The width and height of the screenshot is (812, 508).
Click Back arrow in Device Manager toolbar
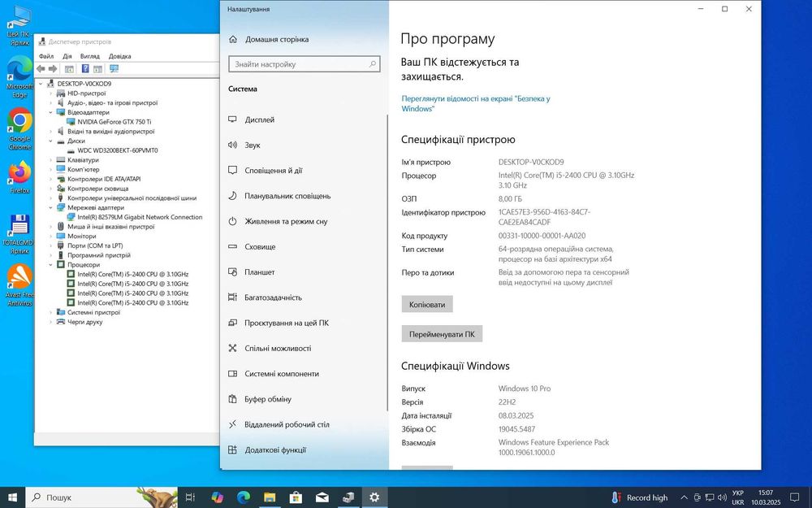click(x=41, y=68)
